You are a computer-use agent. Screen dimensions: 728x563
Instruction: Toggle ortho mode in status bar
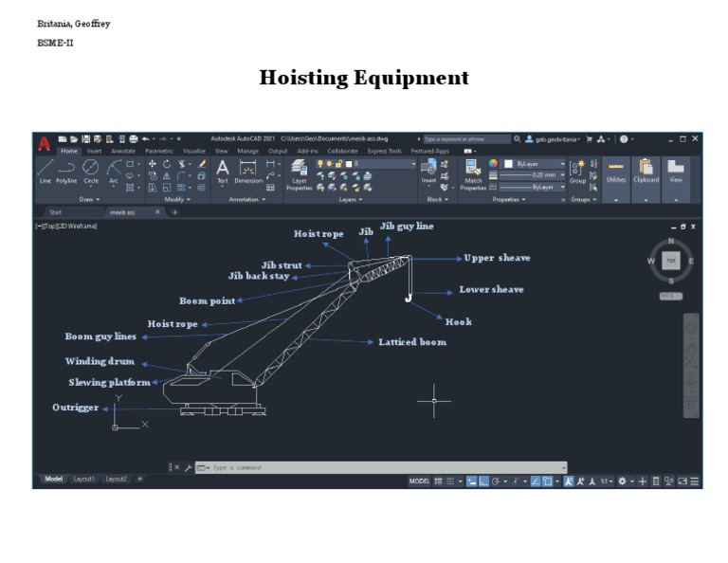[483, 481]
